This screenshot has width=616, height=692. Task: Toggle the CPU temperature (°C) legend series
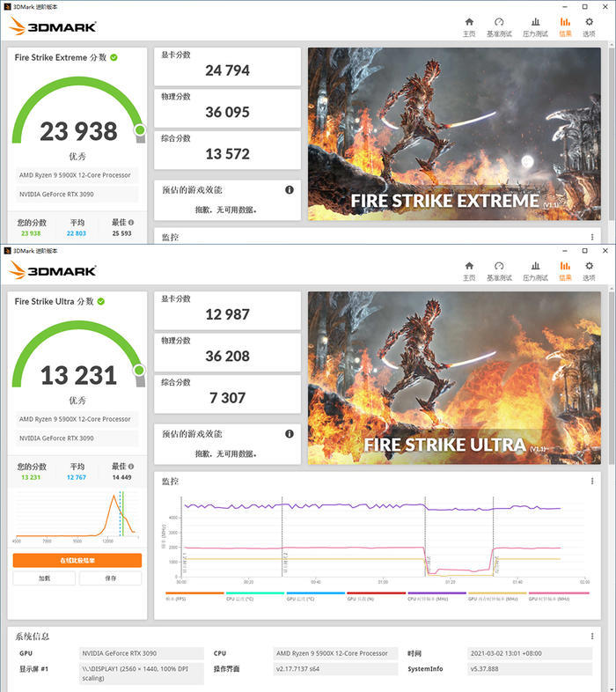(255, 596)
